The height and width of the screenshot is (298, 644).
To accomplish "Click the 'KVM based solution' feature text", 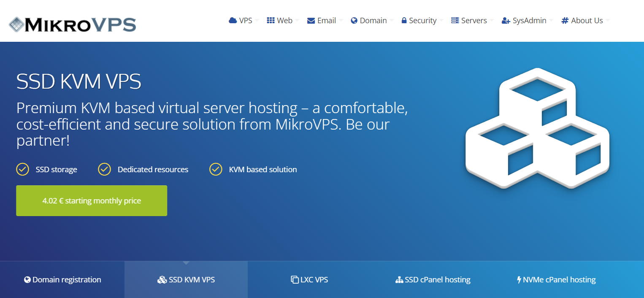I will (x=263, y=169).
